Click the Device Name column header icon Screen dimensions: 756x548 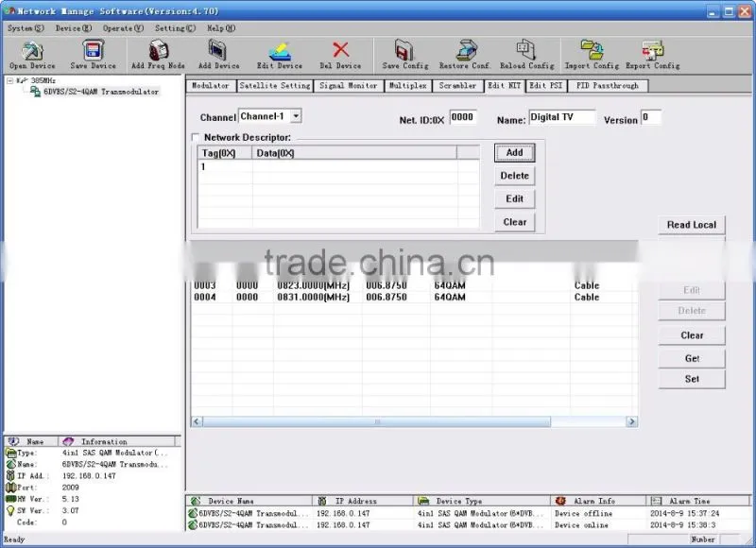[x=196, y=501]
